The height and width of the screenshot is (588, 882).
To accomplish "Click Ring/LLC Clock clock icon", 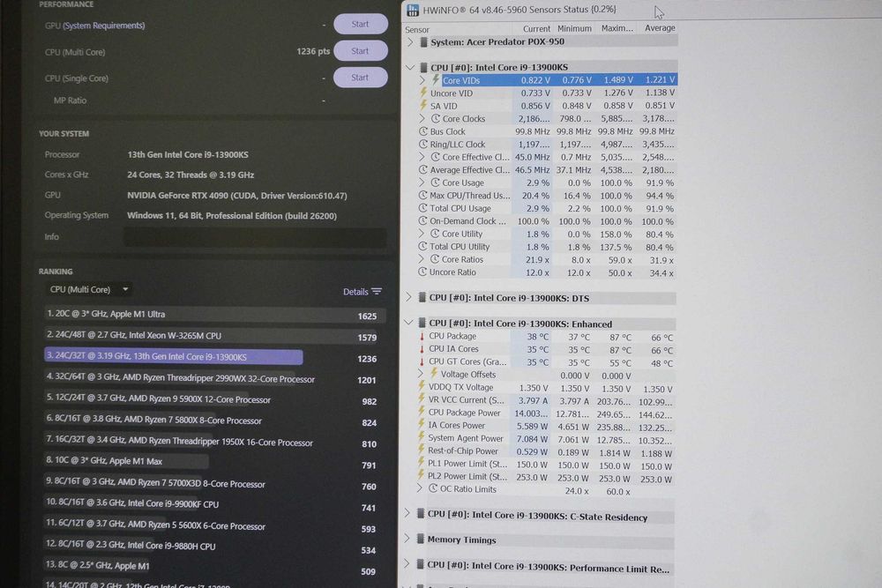I will 423,144.
